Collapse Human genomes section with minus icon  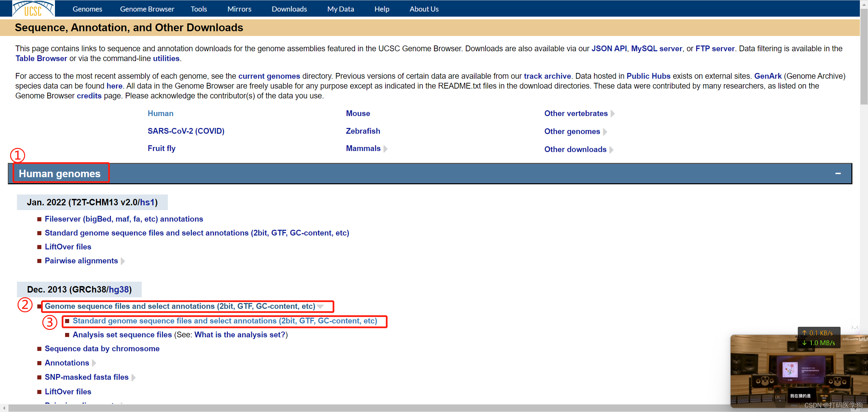[x=838, y=173]
